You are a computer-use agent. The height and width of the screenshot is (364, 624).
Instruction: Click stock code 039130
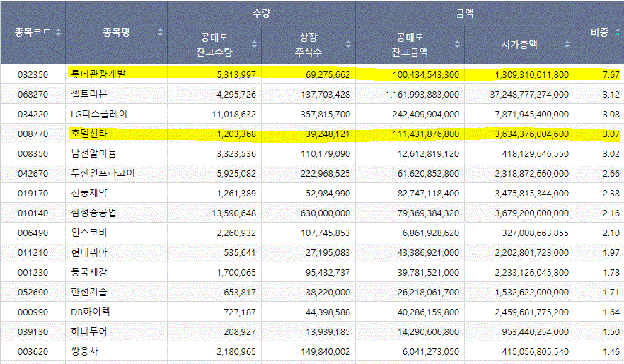33,332
